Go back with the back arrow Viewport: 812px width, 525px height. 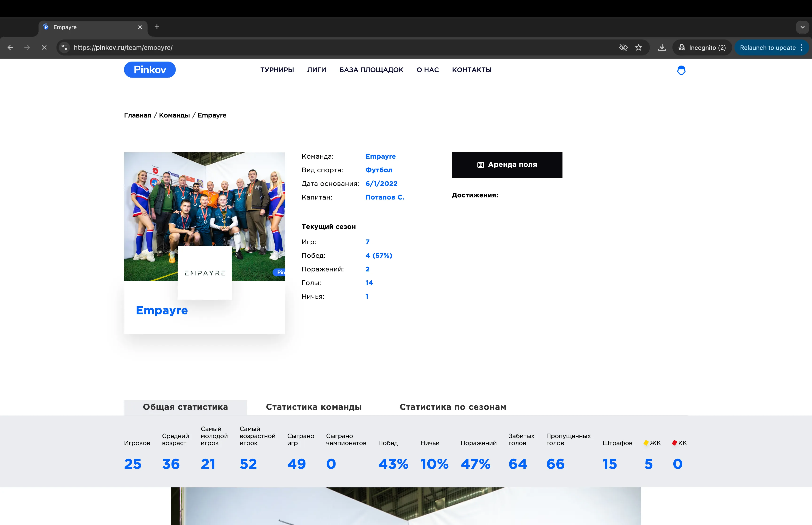pos(10,48)
